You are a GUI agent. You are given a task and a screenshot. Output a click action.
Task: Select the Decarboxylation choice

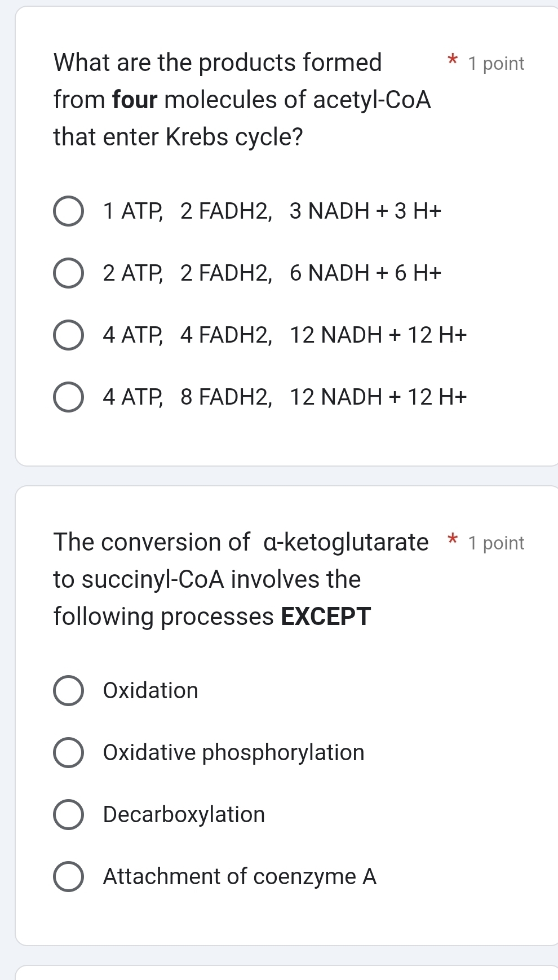(x=68, y=815)
